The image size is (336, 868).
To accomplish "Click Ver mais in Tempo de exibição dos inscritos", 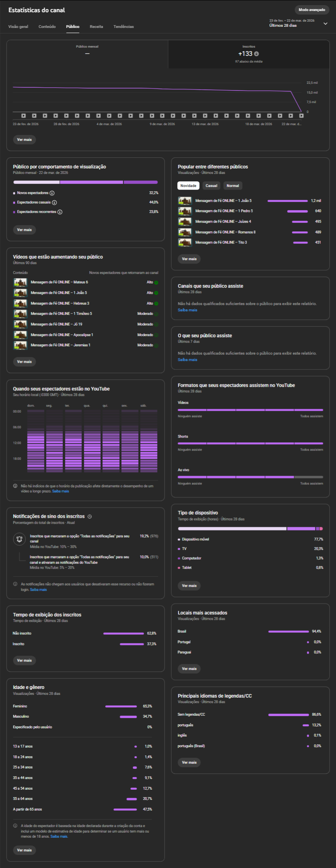I will click(24, 661).
